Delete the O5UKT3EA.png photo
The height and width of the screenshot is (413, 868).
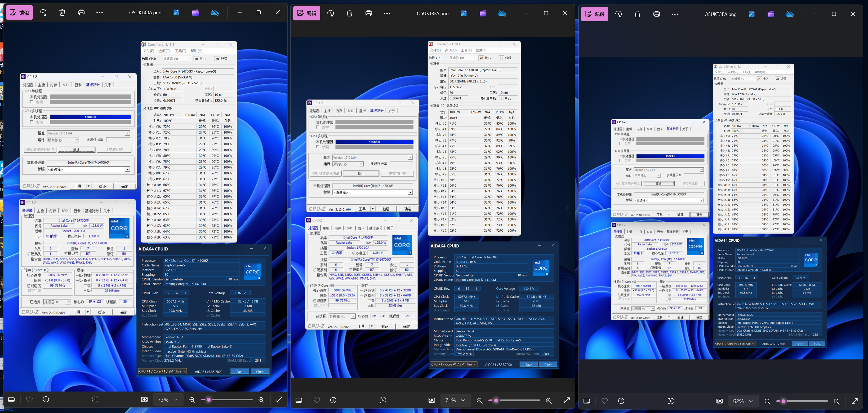[638, 14]
